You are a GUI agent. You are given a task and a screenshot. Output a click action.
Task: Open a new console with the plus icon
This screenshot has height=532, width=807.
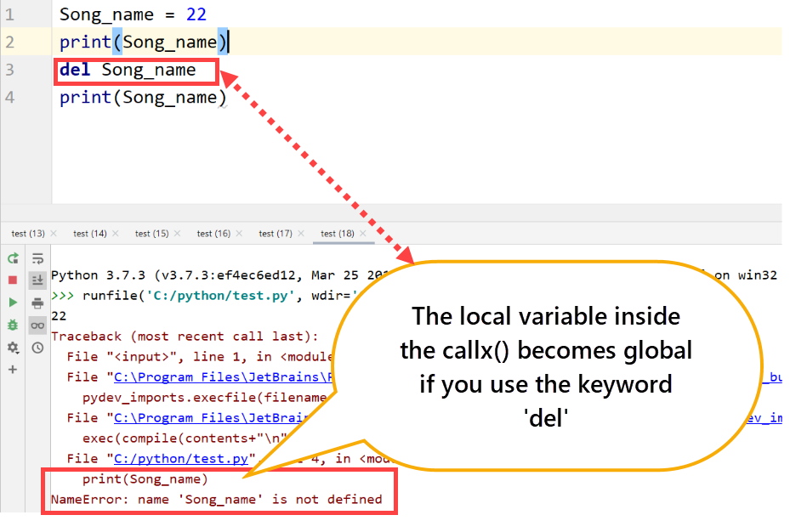pos(13,369)
